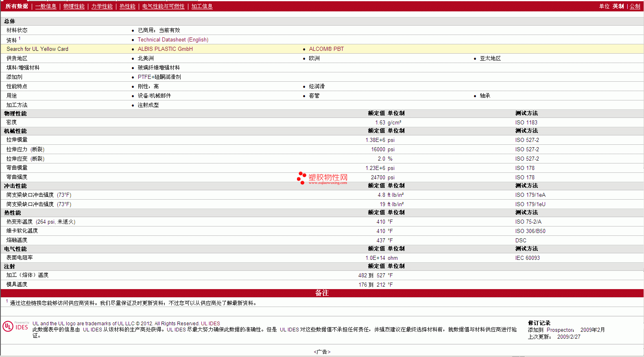This screenshot has height=357, width=644.
Task: Click surface resistivity value 1.0E+14
Action: tap(375, 258)
